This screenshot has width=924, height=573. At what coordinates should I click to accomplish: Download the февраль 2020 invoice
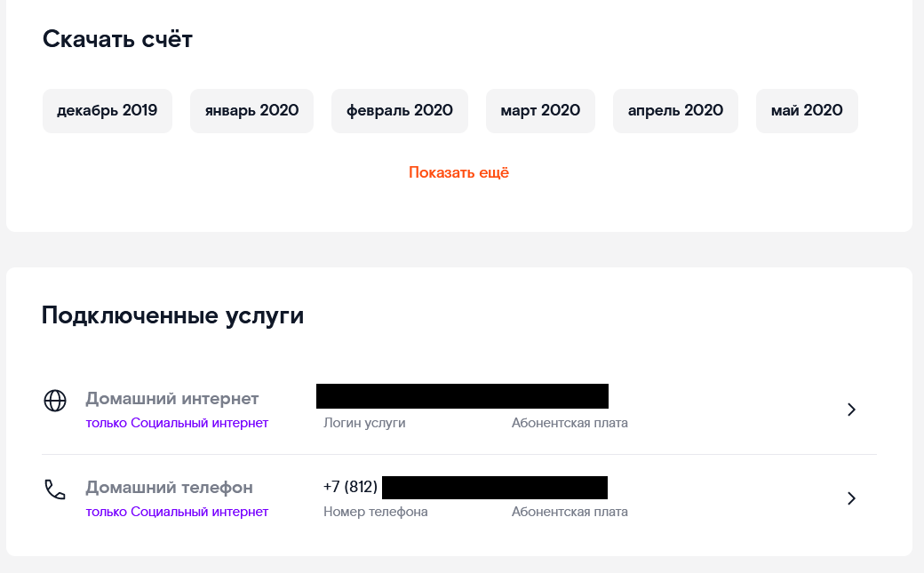400,111
